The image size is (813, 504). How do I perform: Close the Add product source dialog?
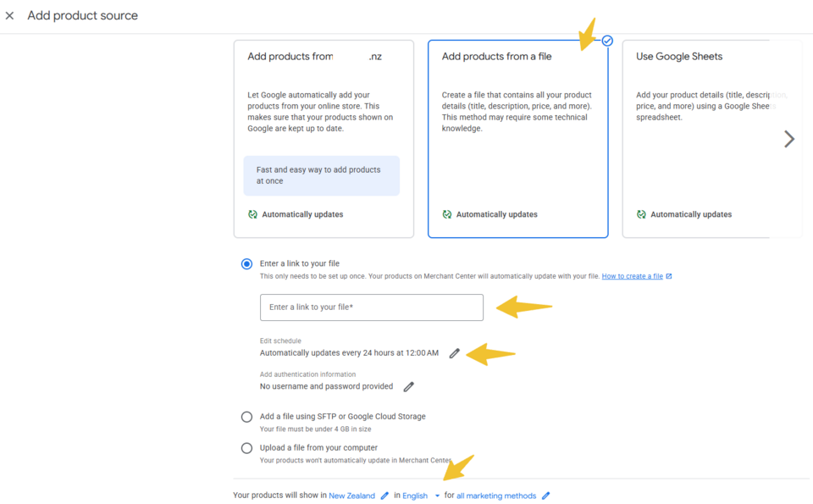click(10, 16)
